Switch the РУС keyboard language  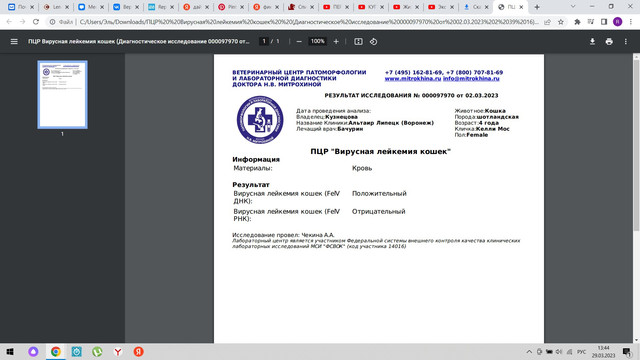pyautogui.click(x=582, y=351)
